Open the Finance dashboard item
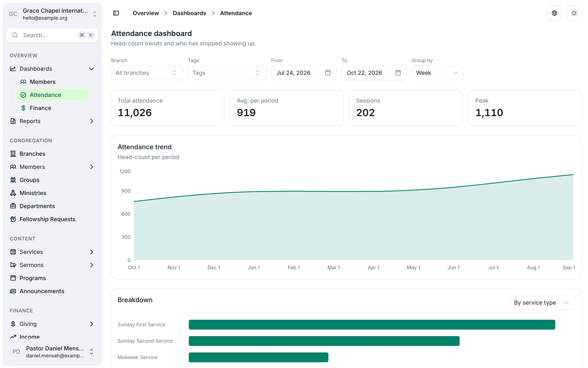The height and width of the screenshot is (368, 588). [52, 108]
